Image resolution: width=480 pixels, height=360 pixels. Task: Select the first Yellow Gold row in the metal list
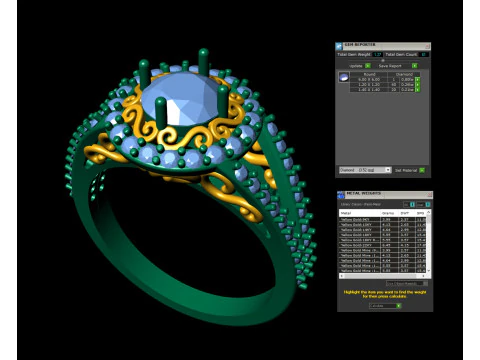383,219
